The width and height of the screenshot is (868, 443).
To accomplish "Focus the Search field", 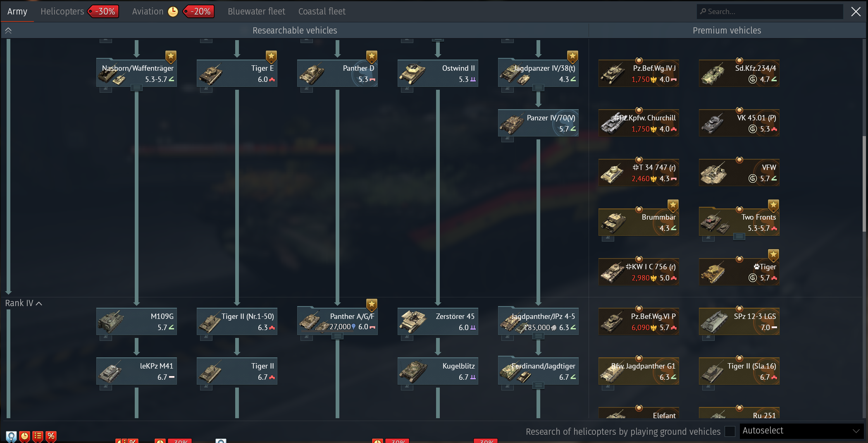I will pyautogui.click(x=770, y=12).
